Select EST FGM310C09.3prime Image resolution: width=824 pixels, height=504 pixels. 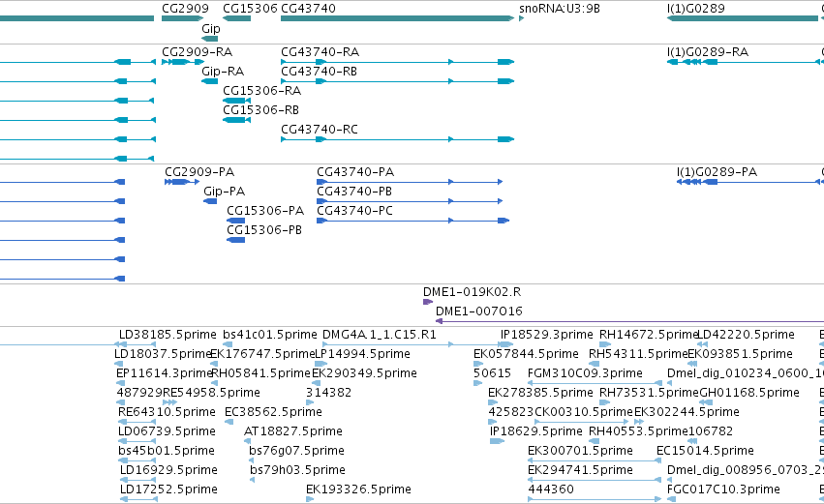[595, 383]
